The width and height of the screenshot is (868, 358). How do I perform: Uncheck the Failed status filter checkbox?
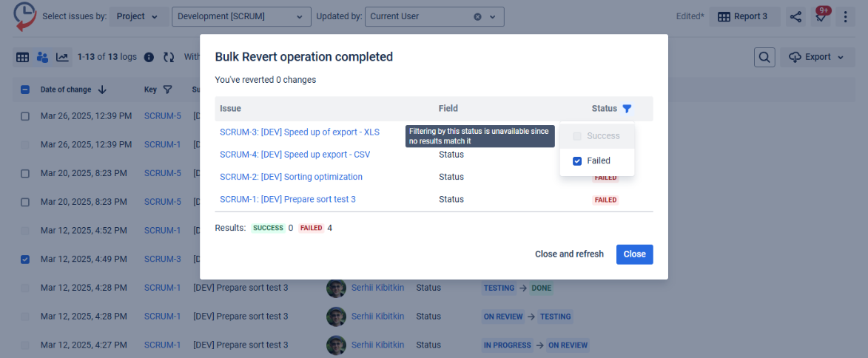[x=577, y=161]
